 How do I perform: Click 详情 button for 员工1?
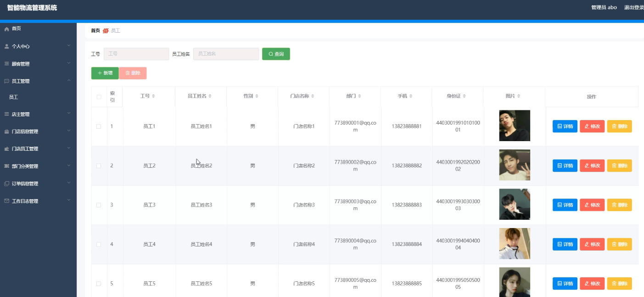[565, 126]
